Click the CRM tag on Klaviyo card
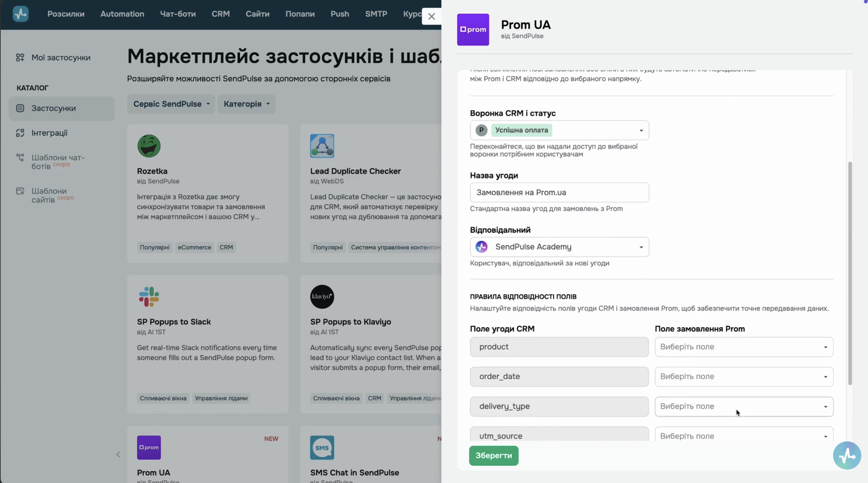Screen dimensions: 868x483 pyautogui.click(x=374, y=398)
